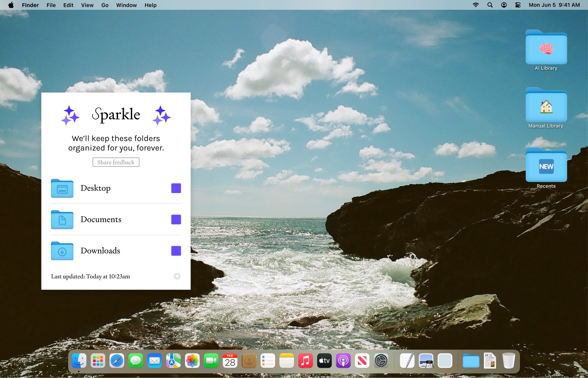The height and width of the screenshot is (378, 588).
Task: Click the Documents folder icon in Sparkle
Action: coord(62,220)
